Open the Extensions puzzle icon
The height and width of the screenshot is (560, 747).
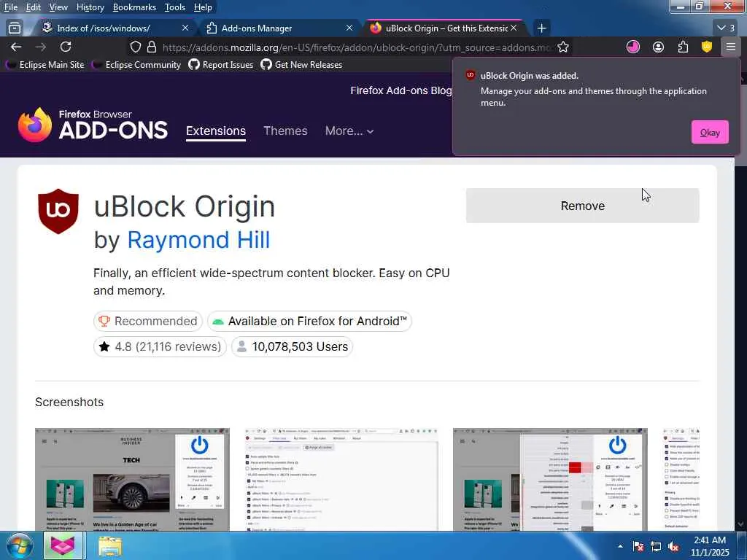(683, 47)
